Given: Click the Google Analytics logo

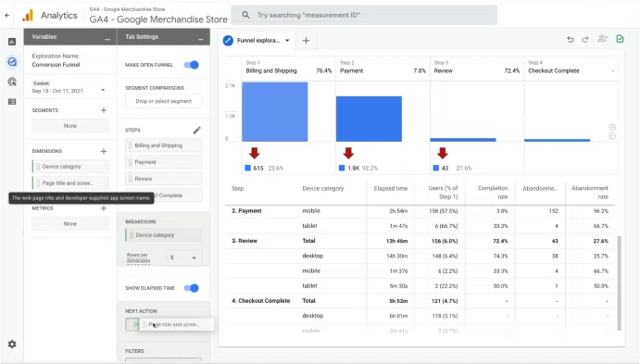Looking at the screenshot, I should coord(28,16).
